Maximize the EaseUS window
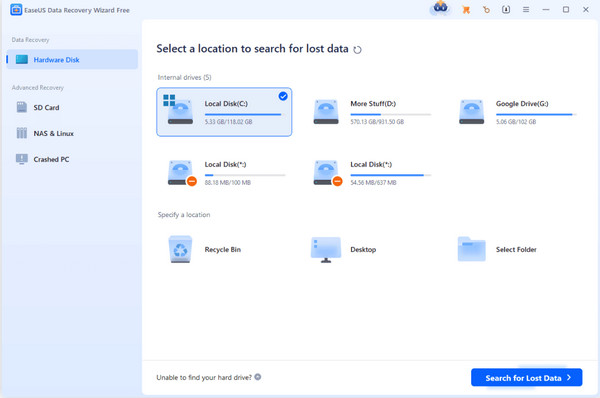600x398 pixels. pyautogui.click(x=566, y=10)
